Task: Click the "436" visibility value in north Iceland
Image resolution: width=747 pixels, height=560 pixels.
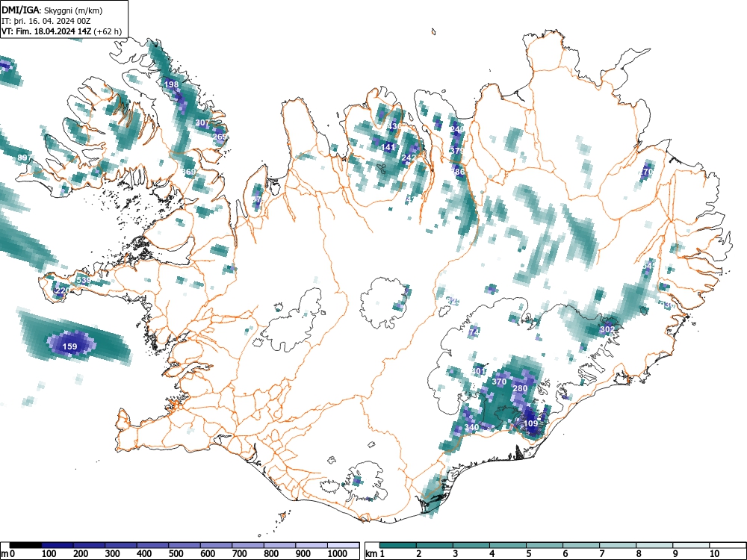Action: (395, 126)
